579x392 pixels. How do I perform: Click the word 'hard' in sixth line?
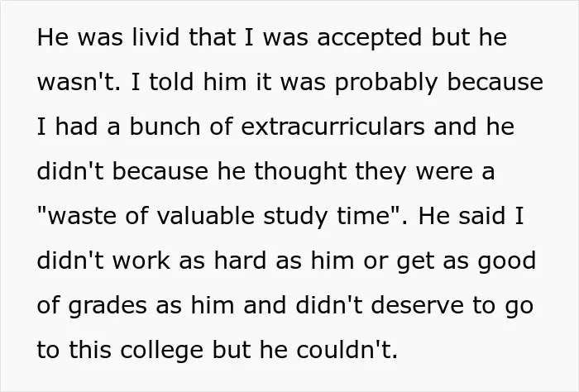[241, 261]
